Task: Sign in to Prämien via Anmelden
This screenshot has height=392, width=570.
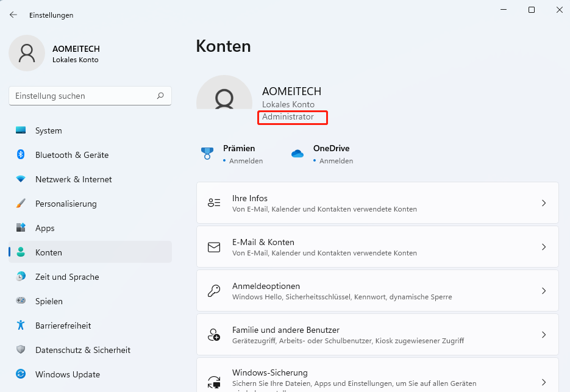Action: (246, 161)
